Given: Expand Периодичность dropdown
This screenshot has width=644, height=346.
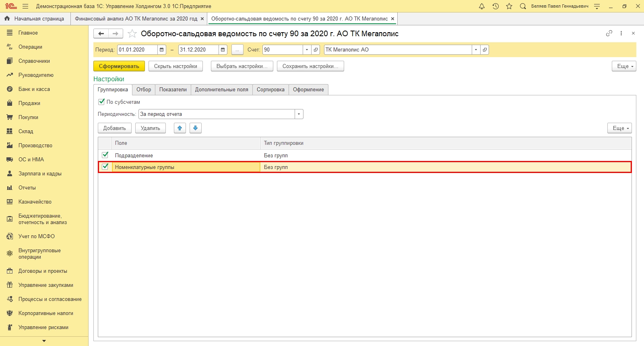Looking at the screenshot, I should tap(299, 114).
